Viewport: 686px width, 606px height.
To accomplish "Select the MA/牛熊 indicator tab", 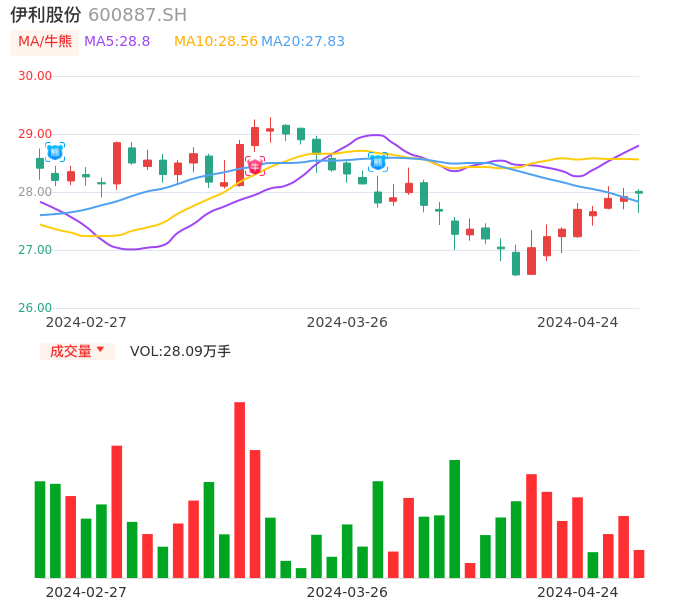I will point(44,42).
